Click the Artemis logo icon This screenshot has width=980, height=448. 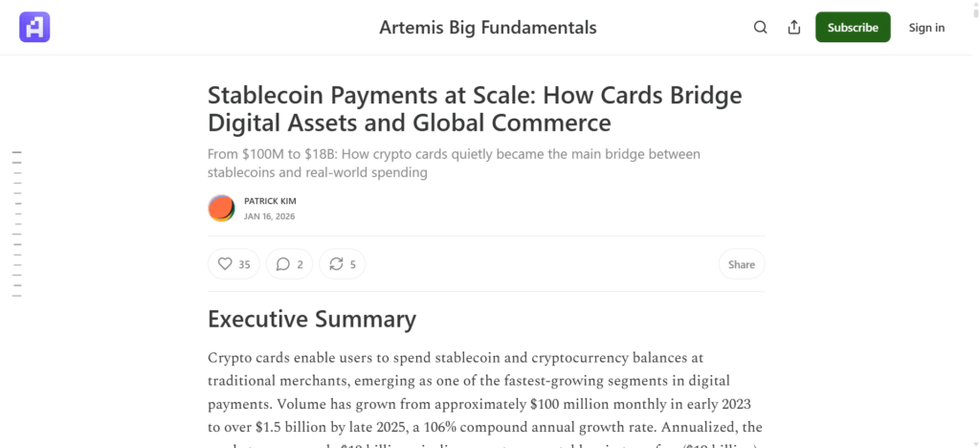coord(34,27)
